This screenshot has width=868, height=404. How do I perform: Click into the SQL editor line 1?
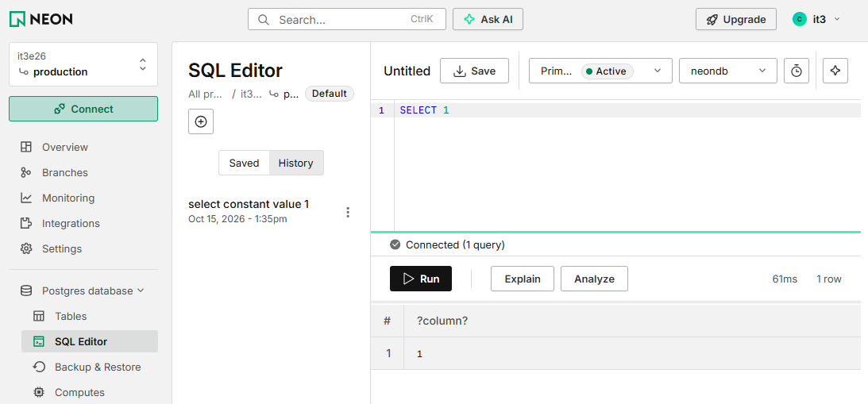[627, 110]
